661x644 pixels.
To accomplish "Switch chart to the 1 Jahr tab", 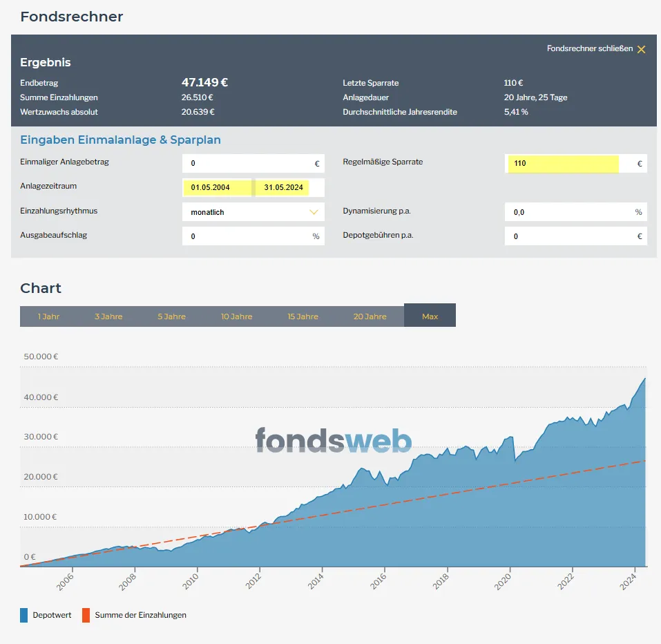I will (x=48, y=316).
